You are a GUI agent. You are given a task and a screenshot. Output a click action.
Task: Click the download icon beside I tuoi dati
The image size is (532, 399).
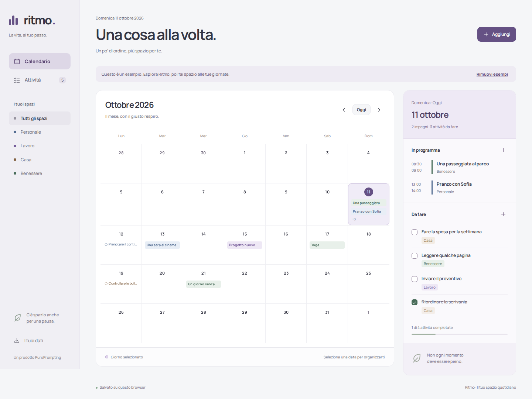[x=17, y=340]
